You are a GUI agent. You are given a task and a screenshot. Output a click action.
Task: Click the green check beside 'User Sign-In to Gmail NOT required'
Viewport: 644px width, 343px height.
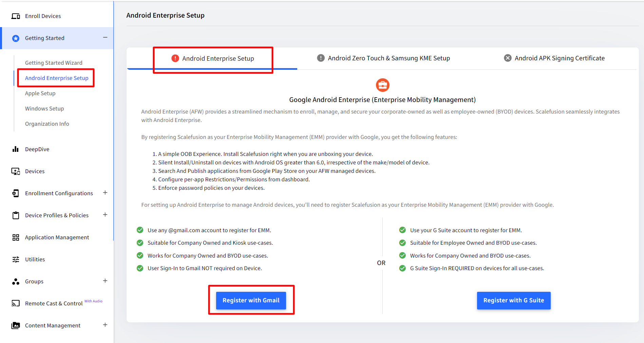(x=140, y=268)
